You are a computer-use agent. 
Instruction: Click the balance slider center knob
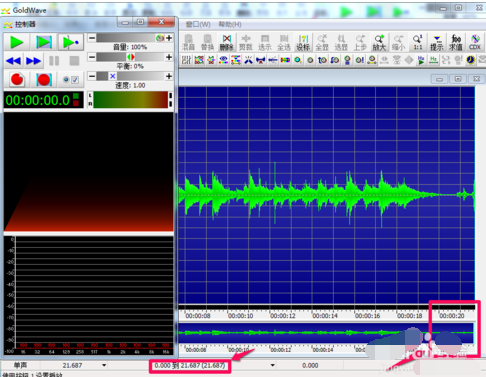pyautogui.click(x=131, y=57)
